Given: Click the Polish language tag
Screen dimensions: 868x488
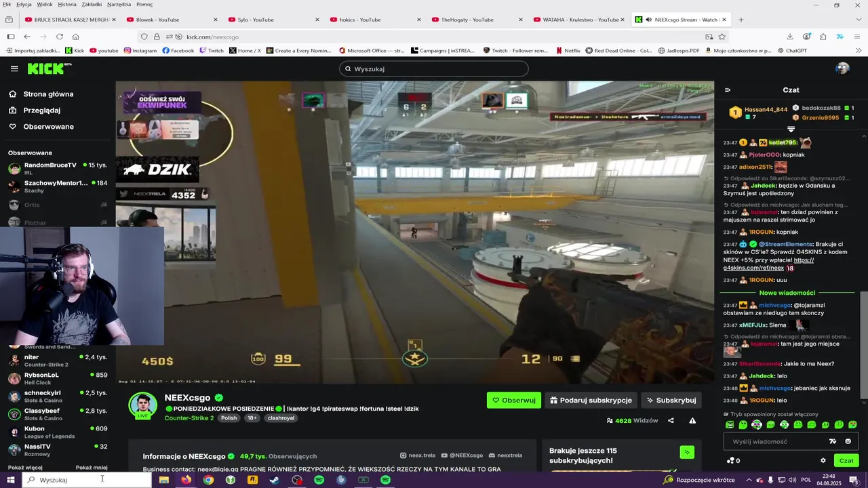Looking at the screenshot, I should click(229, 418).
